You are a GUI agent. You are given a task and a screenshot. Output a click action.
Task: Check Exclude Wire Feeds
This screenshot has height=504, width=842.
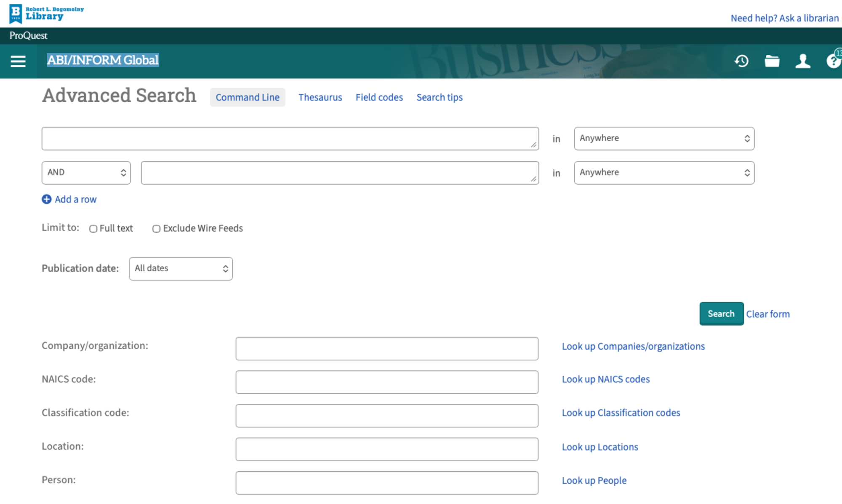(x=156, y=229)
